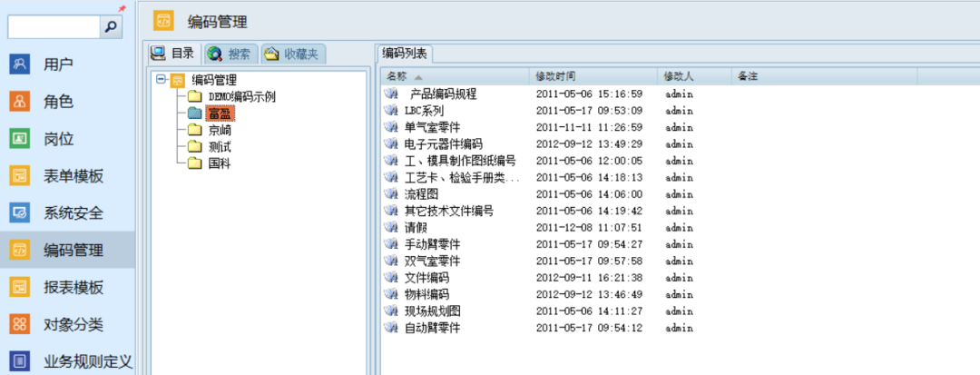Open the 电子元器件编码 list entry
The width and height of the screenshot is (980, 375).
click(443, 143)
